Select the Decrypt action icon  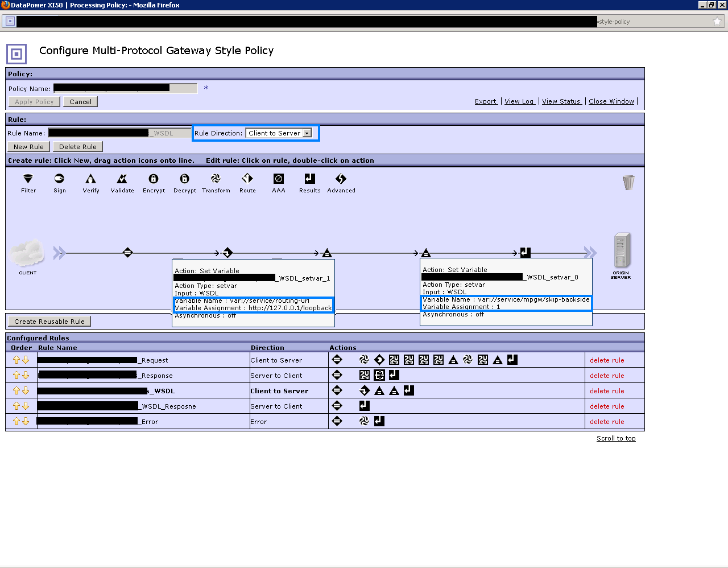pos(184,179)
